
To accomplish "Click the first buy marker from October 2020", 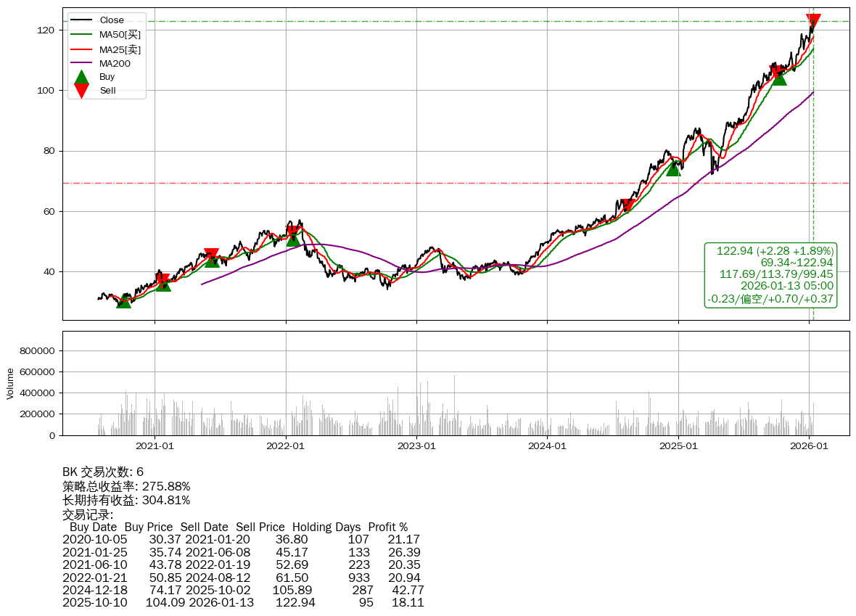I will pos(124,300).
